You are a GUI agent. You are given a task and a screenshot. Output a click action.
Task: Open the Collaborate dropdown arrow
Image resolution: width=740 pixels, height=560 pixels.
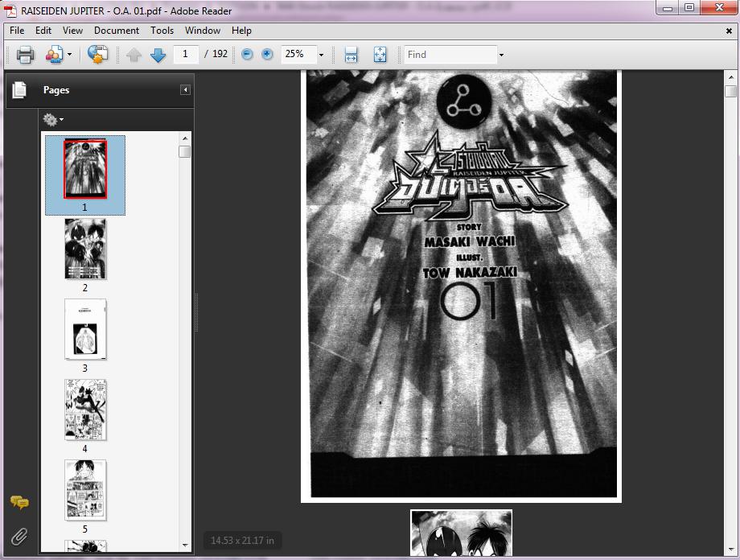69,55
